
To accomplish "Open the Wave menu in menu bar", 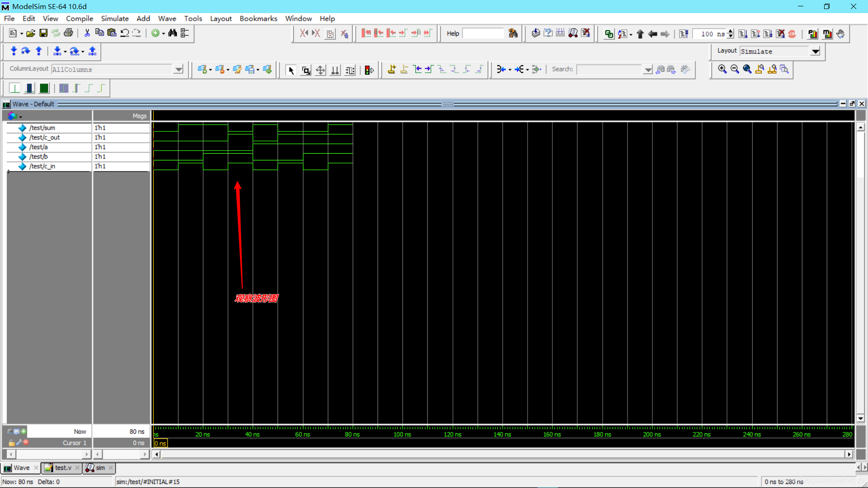I will point(167,19).
